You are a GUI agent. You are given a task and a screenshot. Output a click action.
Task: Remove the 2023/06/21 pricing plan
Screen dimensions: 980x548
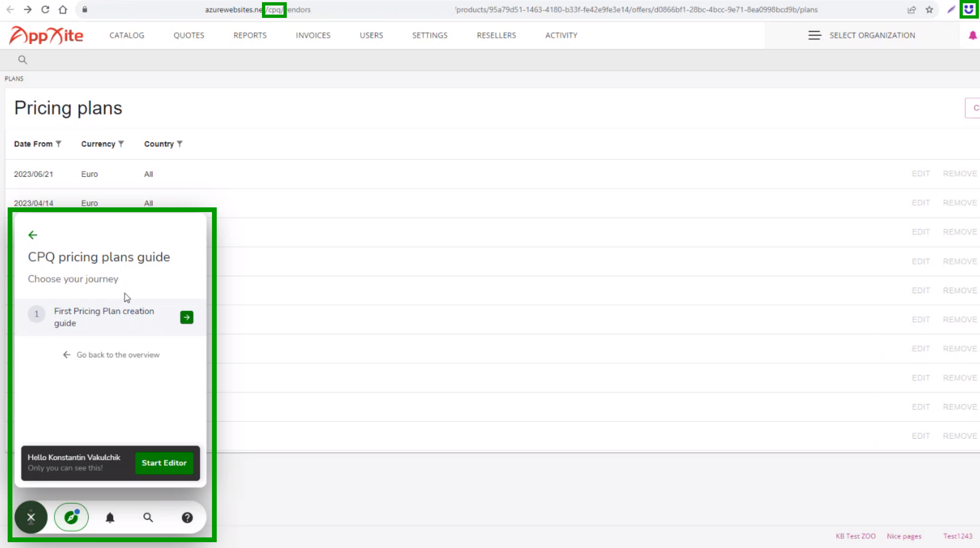coord(960,173)
